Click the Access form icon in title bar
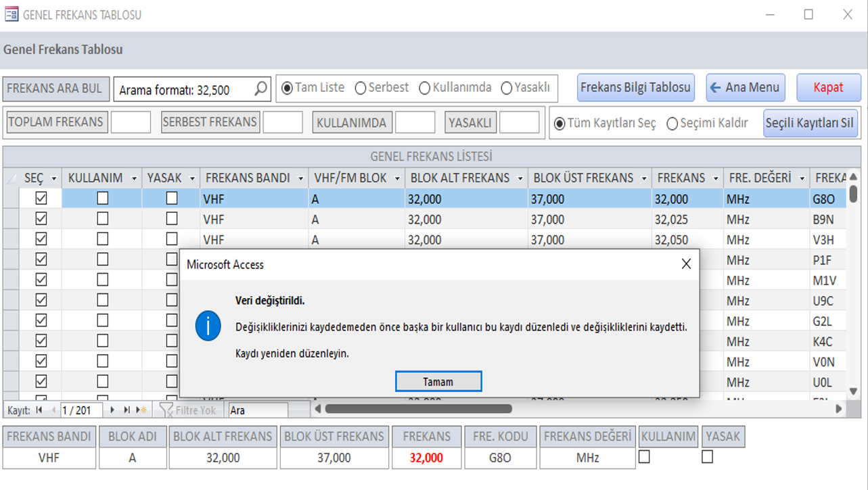868x490 pixels. coord(11,14)
